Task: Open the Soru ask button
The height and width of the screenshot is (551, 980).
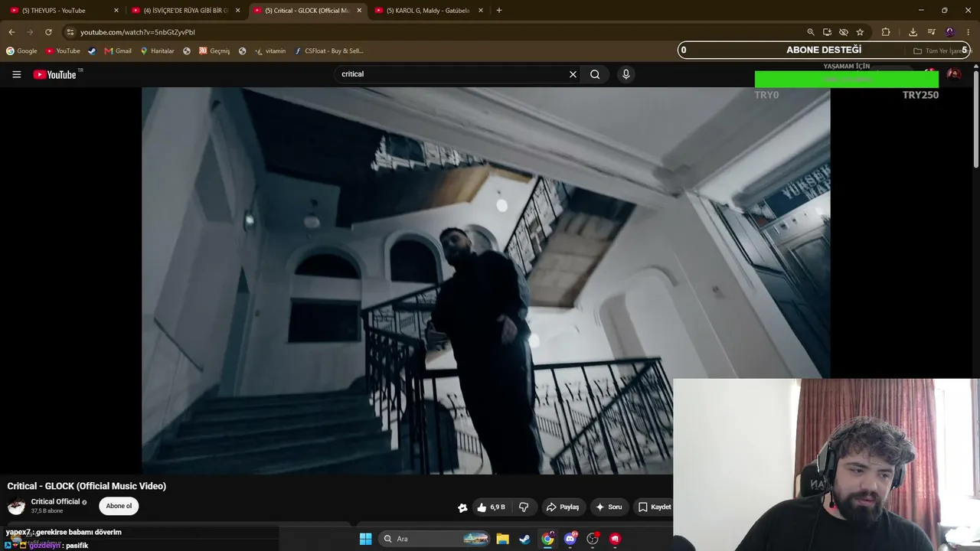Action: pos(609,507)
